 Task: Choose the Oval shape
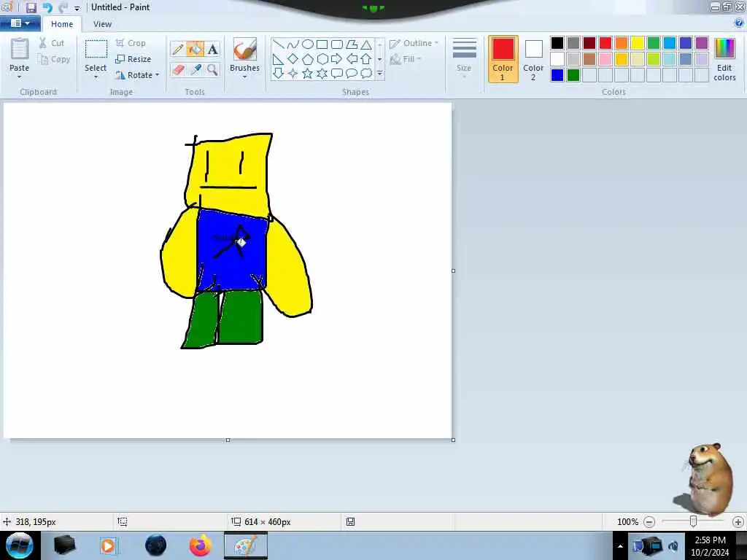pos(308,44)
